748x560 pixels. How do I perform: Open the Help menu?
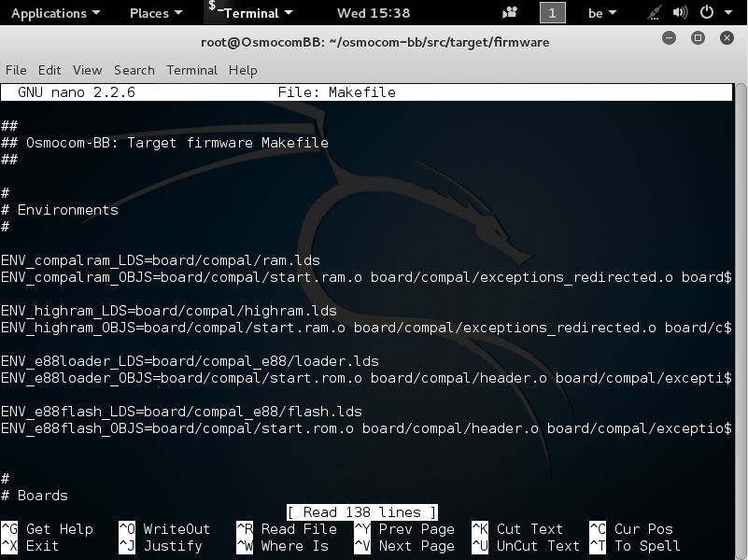point(243,70)
